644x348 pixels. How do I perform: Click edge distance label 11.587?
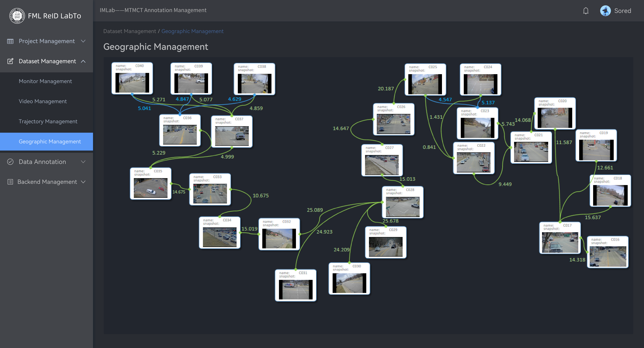564,142
